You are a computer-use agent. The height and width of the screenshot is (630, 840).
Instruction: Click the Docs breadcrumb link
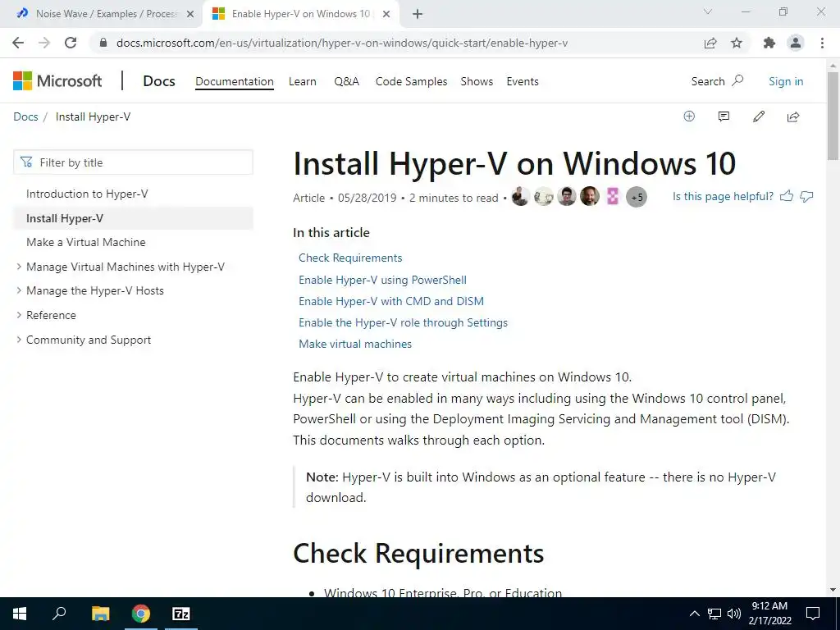tap(25, 116)
